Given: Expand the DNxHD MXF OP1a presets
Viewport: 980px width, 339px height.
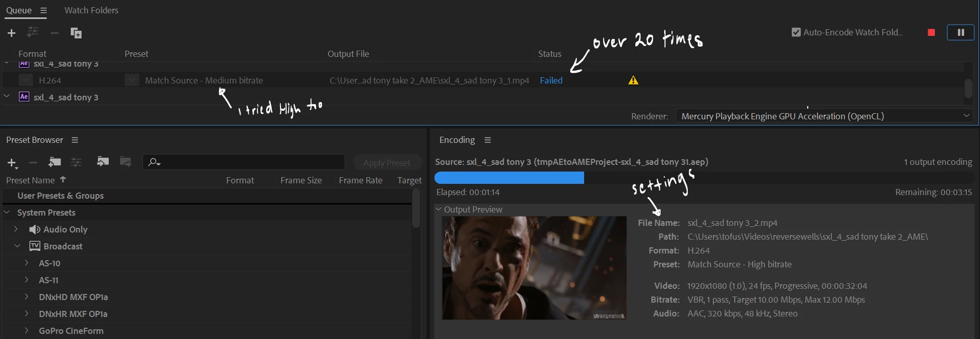Looking at the screenshot, I should [27, 296].
